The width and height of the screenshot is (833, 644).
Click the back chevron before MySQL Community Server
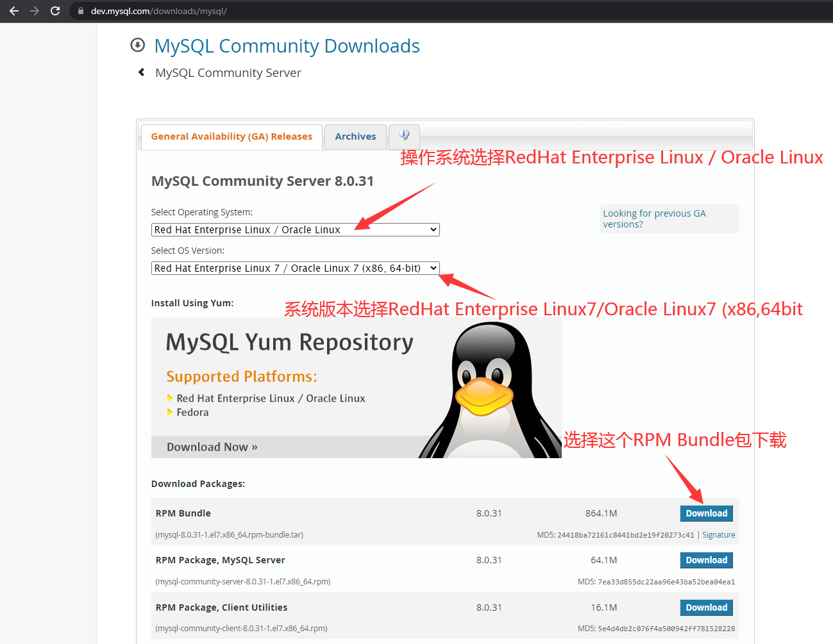142,72
